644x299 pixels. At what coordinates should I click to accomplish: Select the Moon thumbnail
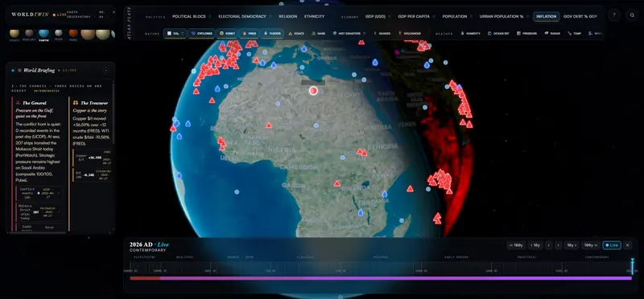click(59, 35)
